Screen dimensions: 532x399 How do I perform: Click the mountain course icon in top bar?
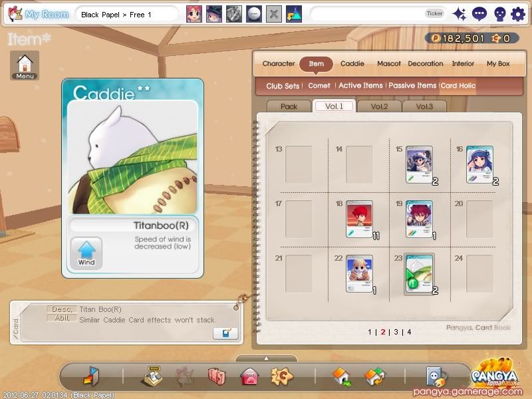294,14
